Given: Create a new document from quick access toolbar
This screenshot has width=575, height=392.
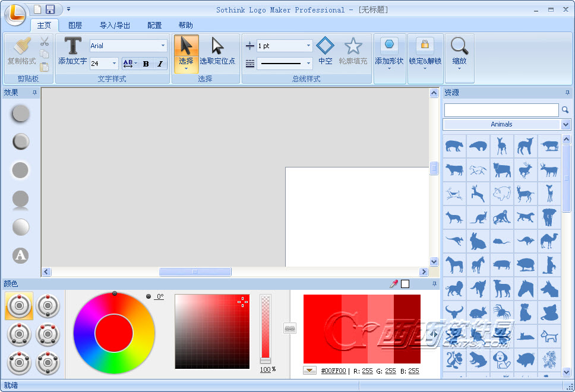Looking at the screenshot, I should click(x=37, y=9).
